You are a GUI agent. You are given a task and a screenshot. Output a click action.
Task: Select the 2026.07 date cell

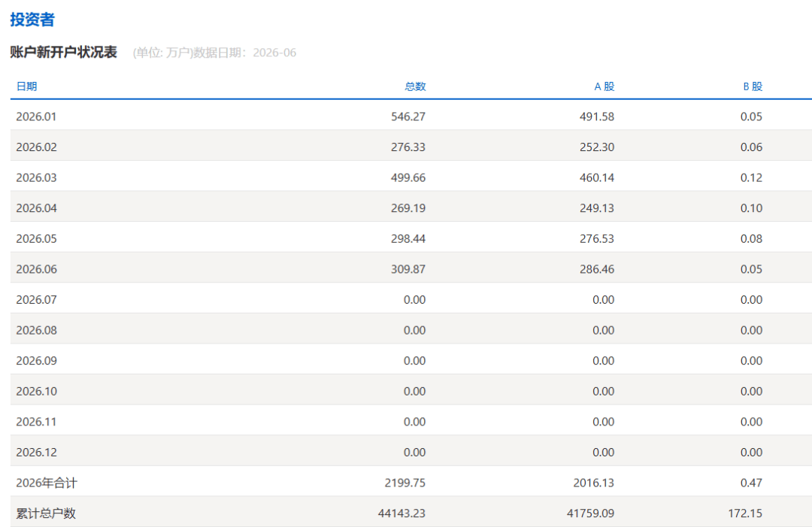(36, 300)
